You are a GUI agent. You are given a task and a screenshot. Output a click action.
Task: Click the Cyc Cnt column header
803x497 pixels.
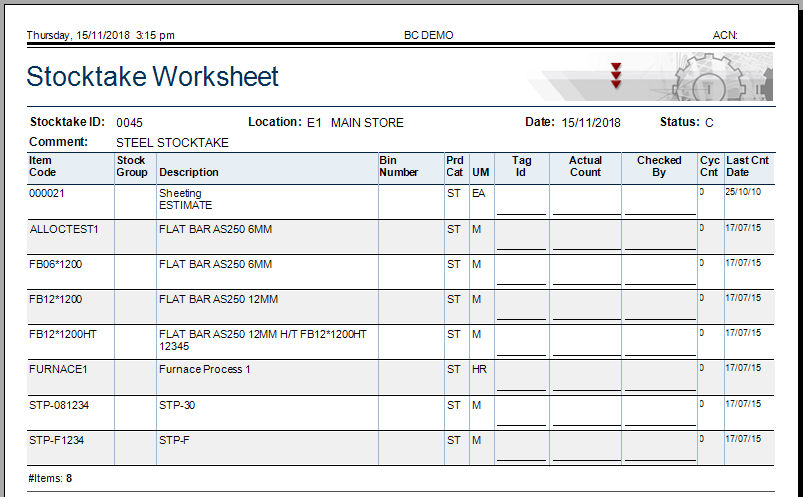click(x=710, y=167)
